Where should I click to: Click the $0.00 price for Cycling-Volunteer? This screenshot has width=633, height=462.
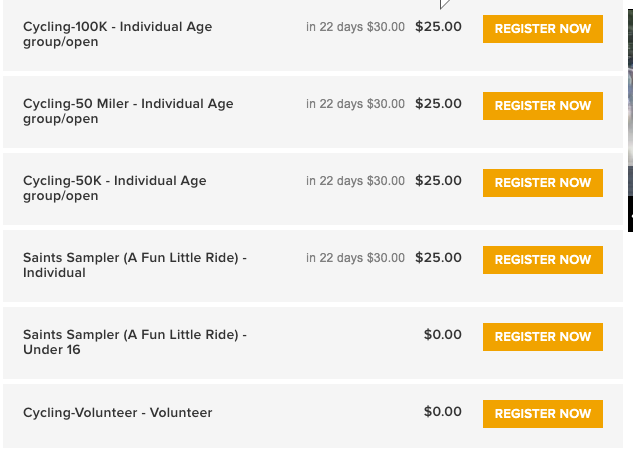click(442, 412)
